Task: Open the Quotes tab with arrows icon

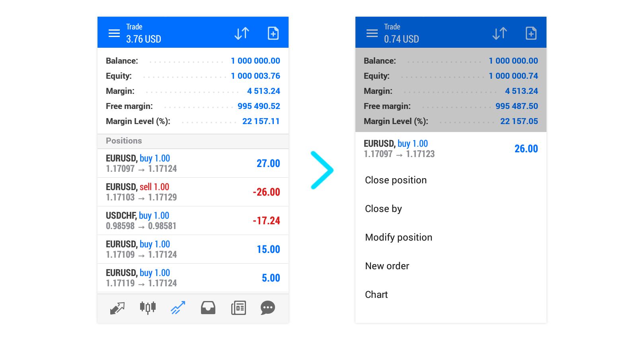Action: click(117, 308)
